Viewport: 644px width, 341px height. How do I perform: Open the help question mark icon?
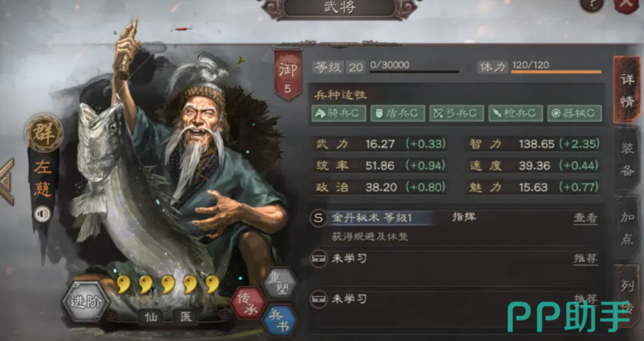(592, 5)
